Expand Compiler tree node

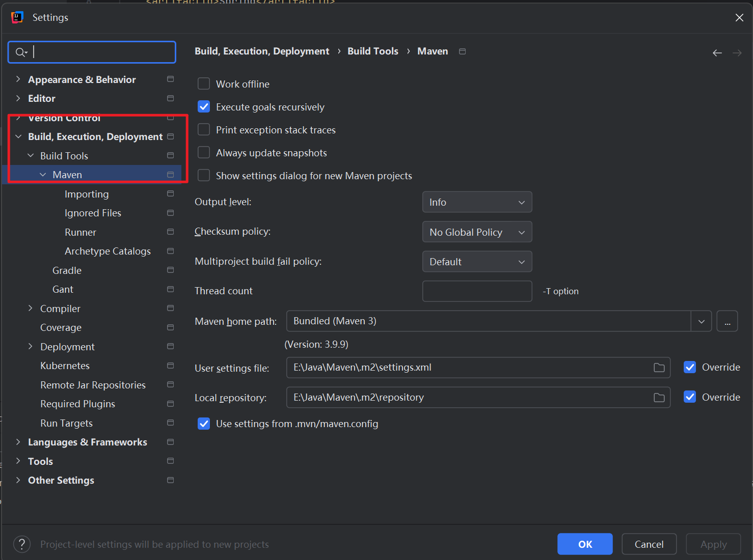(x=31, y=308)
